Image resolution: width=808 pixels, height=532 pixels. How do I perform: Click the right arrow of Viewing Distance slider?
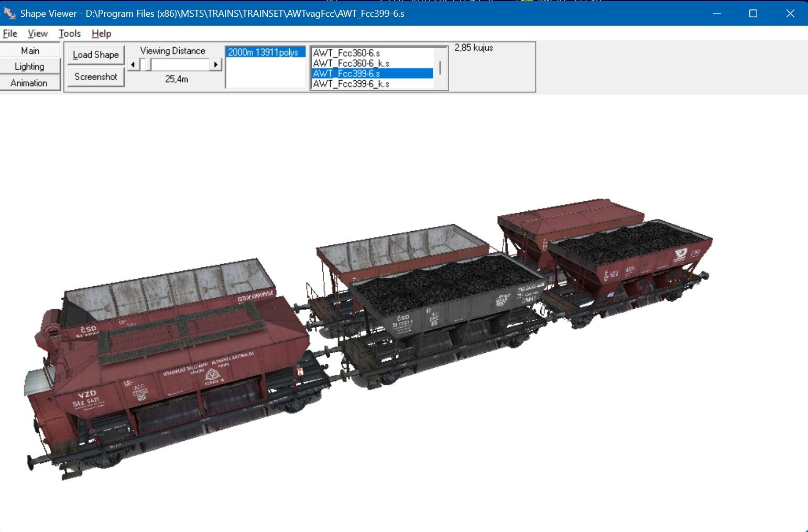point(215,64)
